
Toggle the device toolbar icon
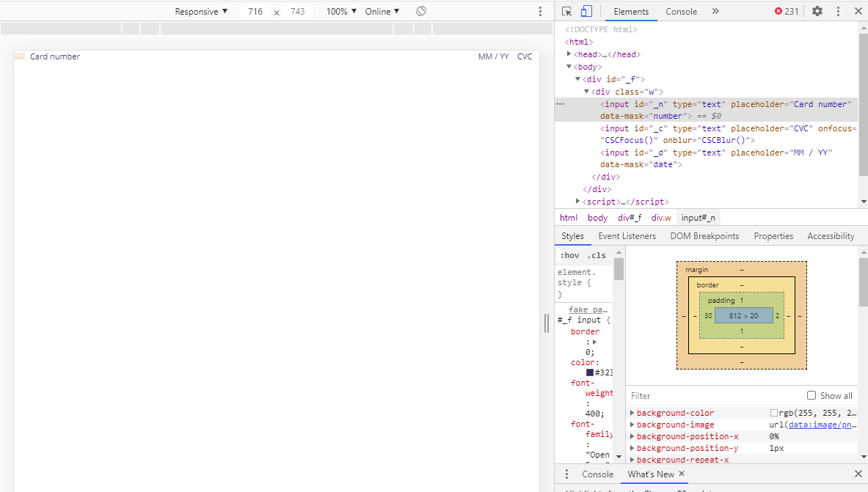point(586,11)
